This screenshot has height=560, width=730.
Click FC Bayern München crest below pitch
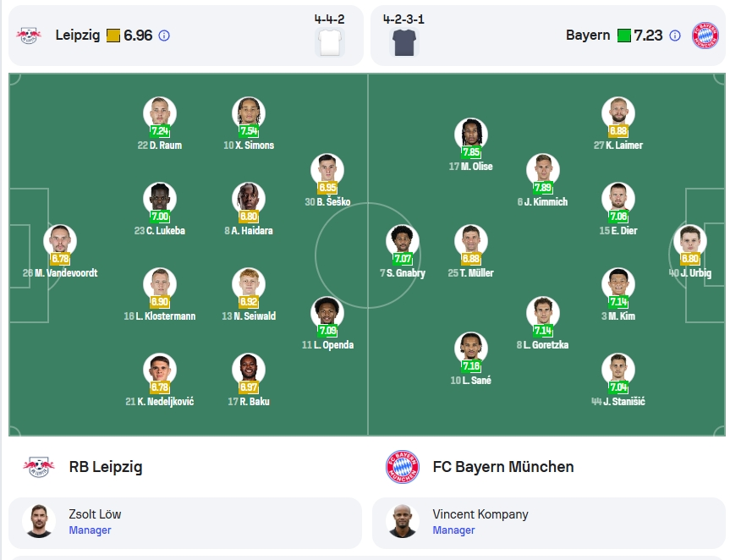(x=403, y=467)
